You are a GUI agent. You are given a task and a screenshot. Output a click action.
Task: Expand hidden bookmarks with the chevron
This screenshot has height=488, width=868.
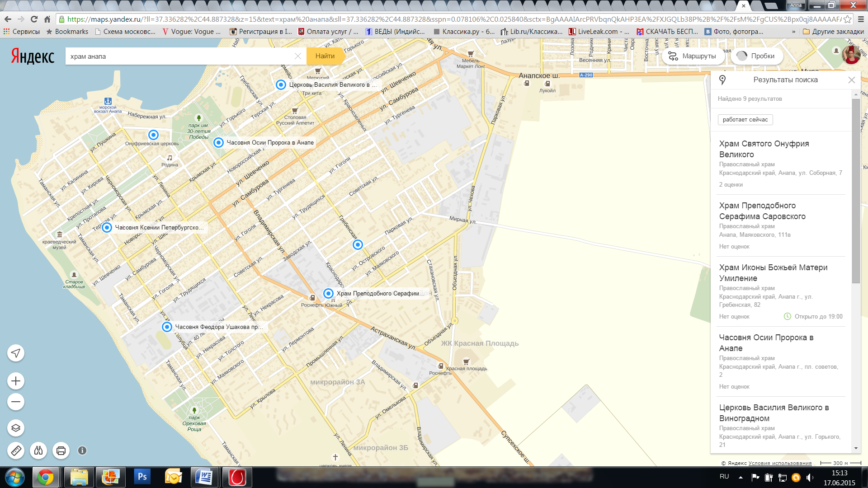point(793,32)
